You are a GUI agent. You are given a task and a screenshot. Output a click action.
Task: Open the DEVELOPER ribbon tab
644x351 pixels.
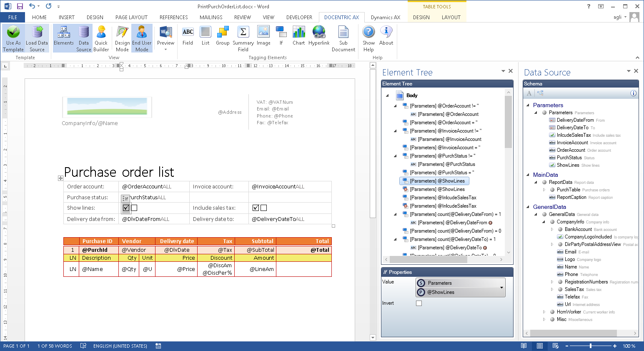pyautogui.click(x=299, y=18)
